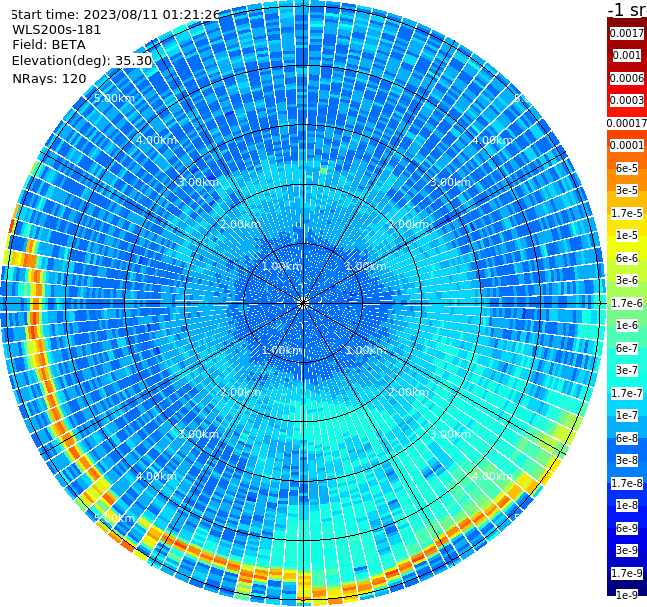Image resolution: width=647 pixels, height=607 pixels.
Task: Click the lower-left 3.00km ring label
Action: (198, 434)
